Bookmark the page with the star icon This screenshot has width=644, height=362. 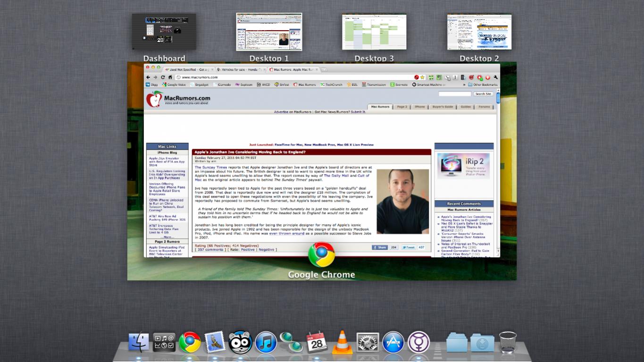pos(423,77)
